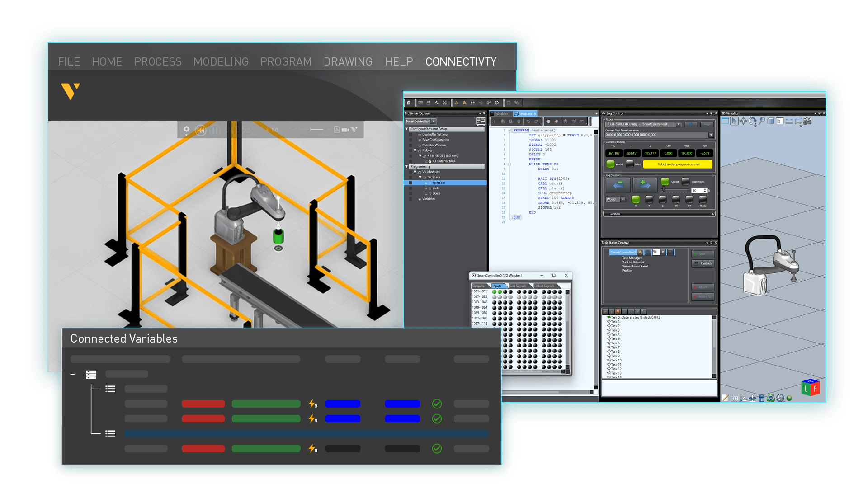868x488 pixels.
Task: Expand the Location section in V+ Jog Control
Action: 712,214
